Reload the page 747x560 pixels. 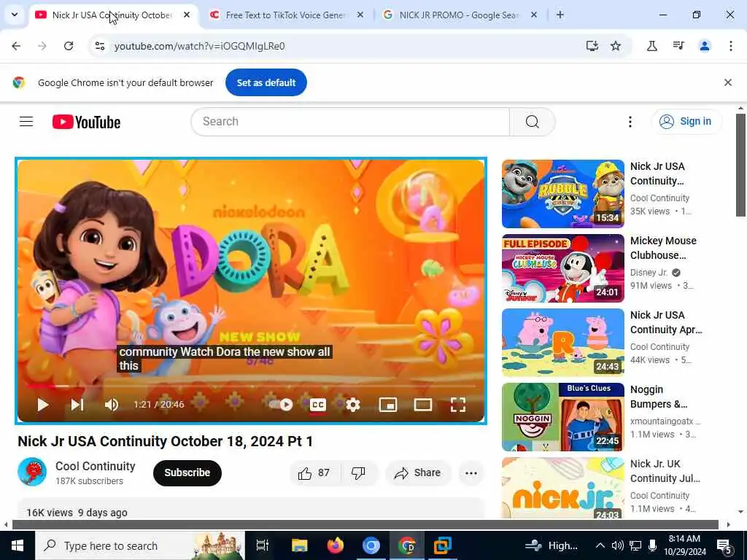coord(69,46)
